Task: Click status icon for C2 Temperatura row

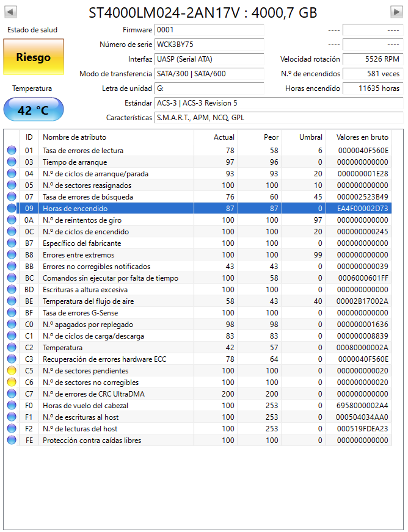Action: [x=12, y=347]
